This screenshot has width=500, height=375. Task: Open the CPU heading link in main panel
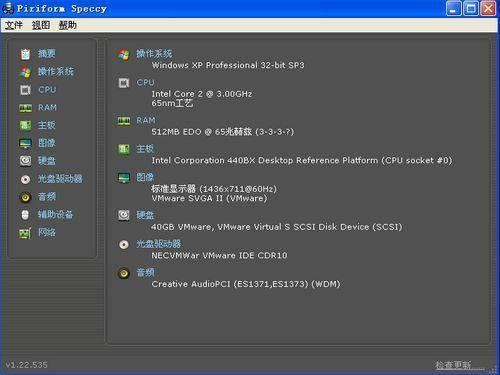(146, 83)
